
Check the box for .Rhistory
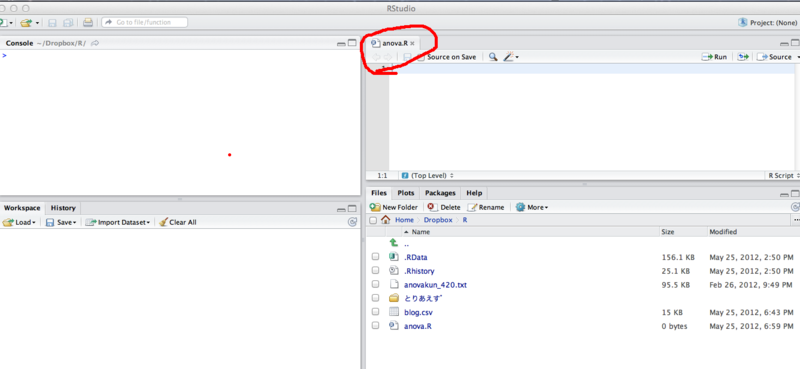click(376, 270)
